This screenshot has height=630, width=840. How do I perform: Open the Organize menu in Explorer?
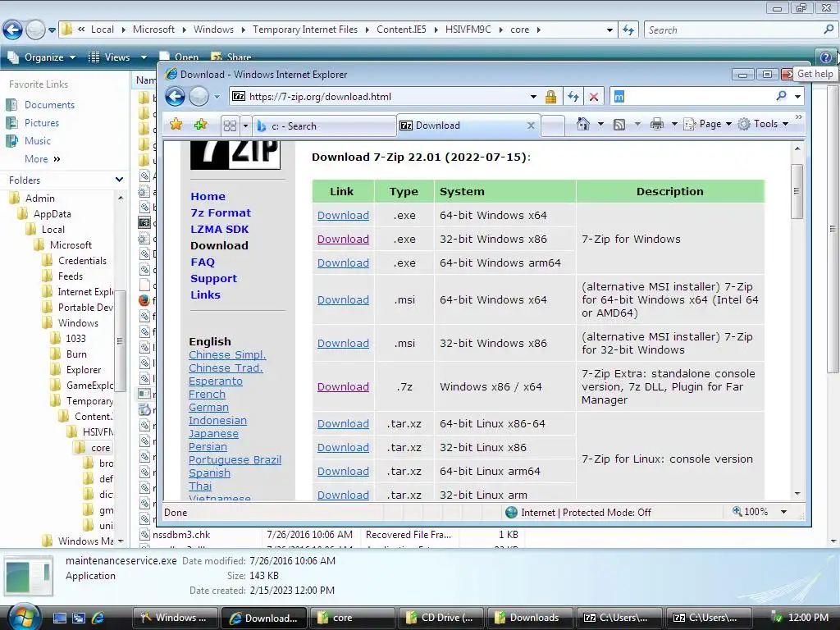tap(41, 57)
